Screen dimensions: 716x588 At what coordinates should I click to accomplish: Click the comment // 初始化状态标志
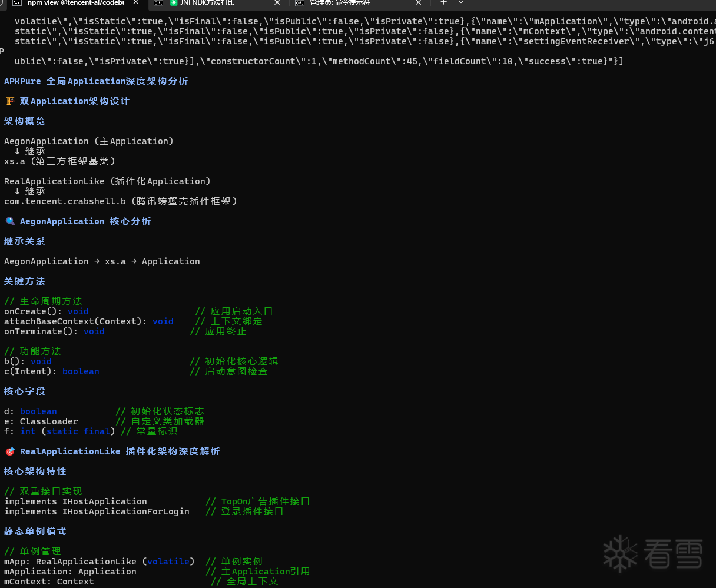tap(160, 411)
